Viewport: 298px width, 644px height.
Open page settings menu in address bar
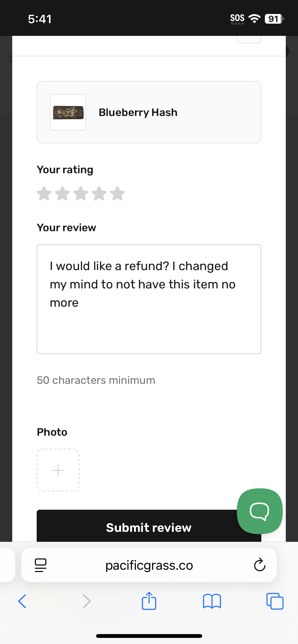(x=40, y=565)
